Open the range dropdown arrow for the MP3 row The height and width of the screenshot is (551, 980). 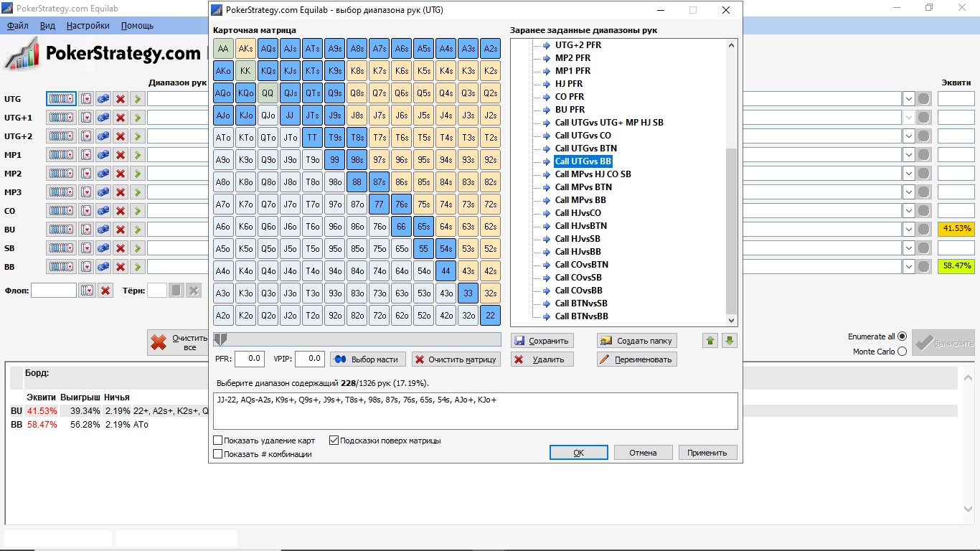point(908,192)
